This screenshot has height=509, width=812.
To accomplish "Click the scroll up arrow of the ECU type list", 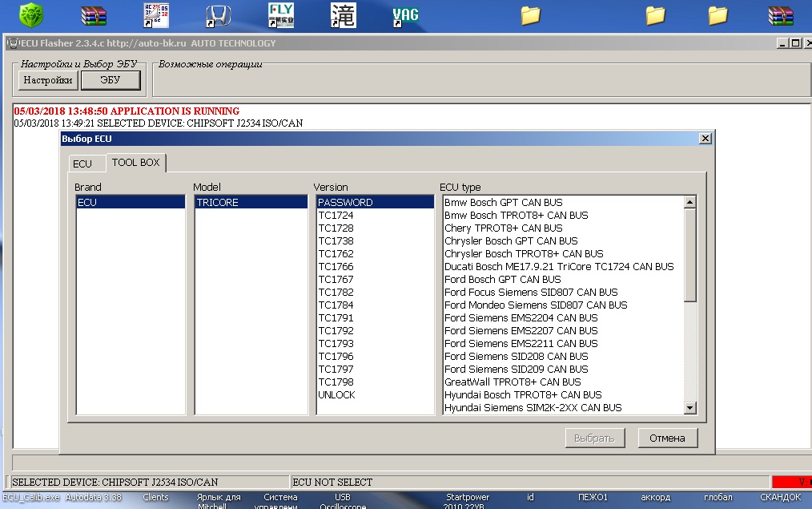I will tap(689, 202).
